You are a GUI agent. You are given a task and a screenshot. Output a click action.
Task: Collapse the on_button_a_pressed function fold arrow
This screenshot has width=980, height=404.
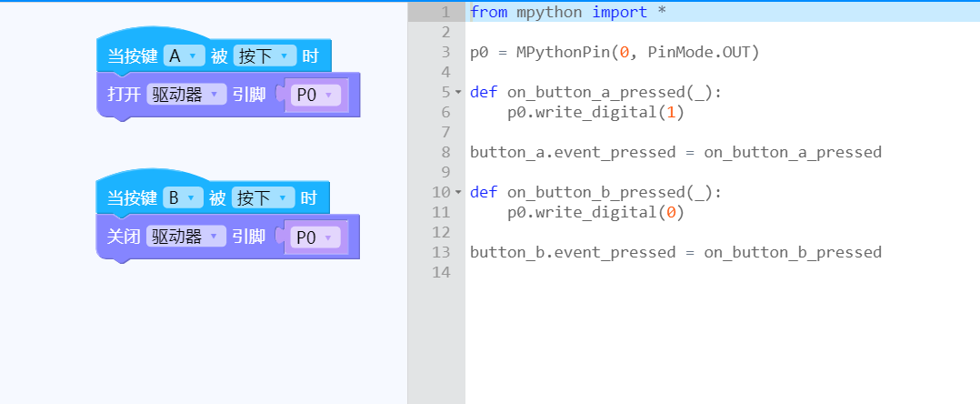pyautogui.click(x=458, y=92)
